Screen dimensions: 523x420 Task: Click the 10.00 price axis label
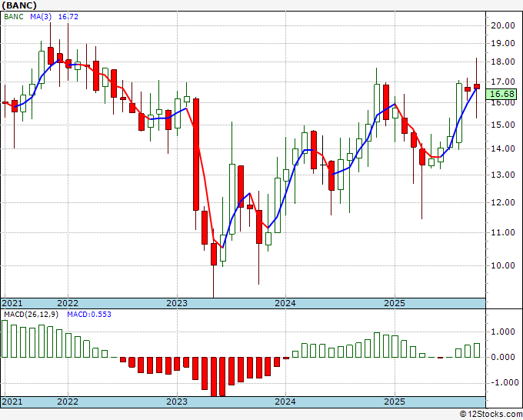coord(502,265)
